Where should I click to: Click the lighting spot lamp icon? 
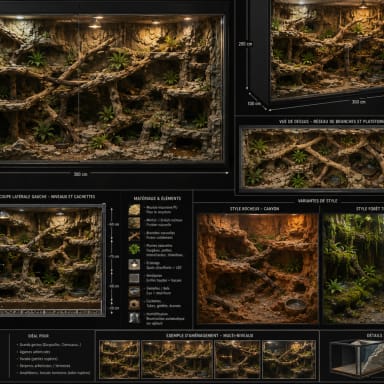point(134,264)
